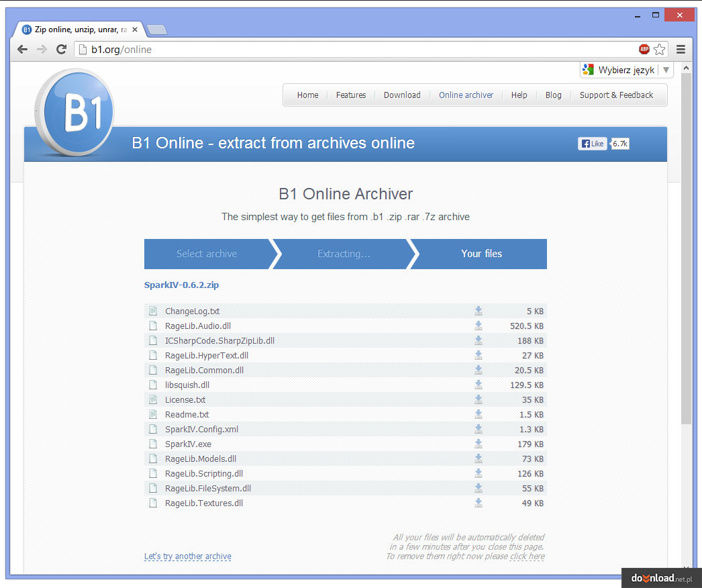Click the browser back arrow
The height and width of the screenshot is (588, 702).
click(22, 49)
